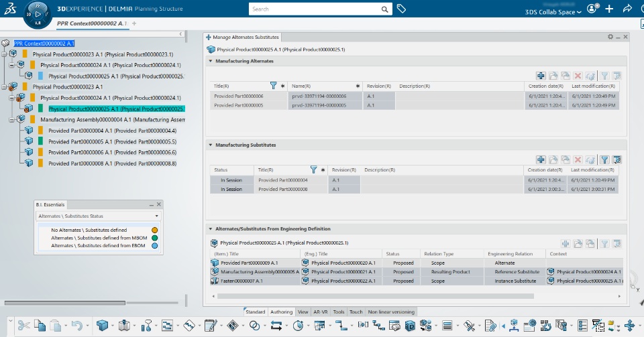This screenshot has width=644, height=337.
Task: Click in the Search input field
Action: [314, 9]
